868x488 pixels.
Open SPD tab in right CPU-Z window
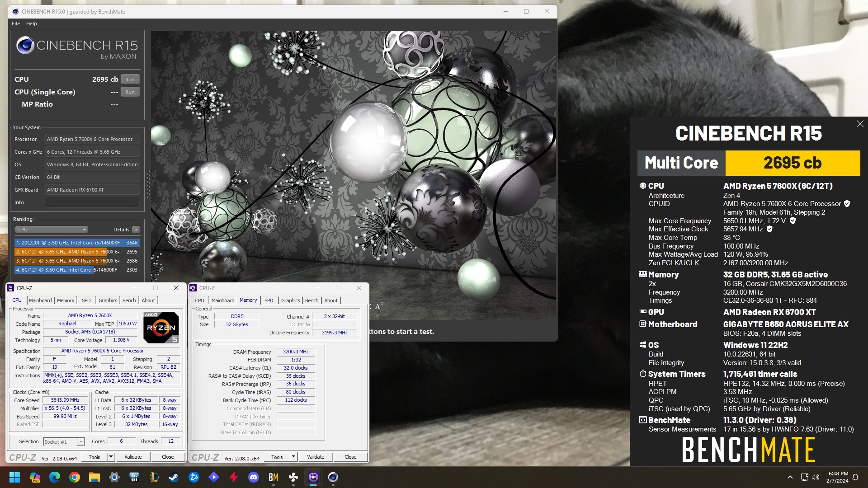(269, 300)
